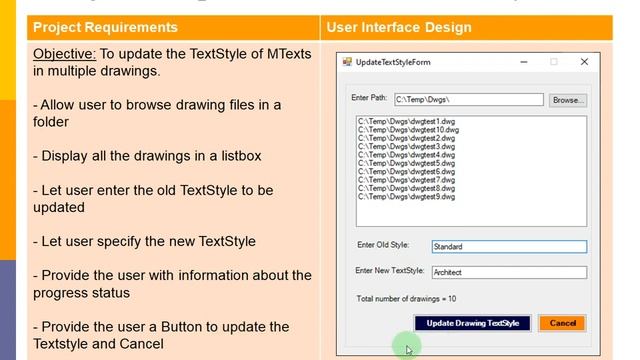Select dwgtest6.dwg in the listbox
Image resolution: width=640 pixels, height=360 pixels.
pos(406,172)
